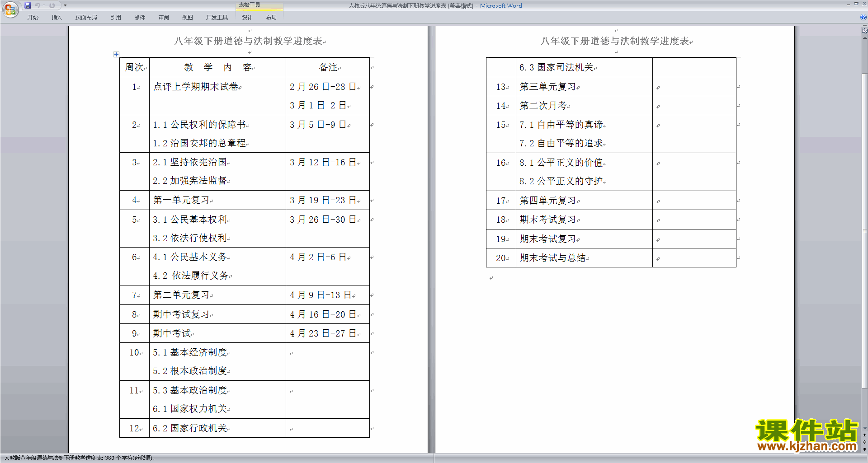Click the Undo arrow in quick access toolbar

pyautogui.click(x=38, y=5)
